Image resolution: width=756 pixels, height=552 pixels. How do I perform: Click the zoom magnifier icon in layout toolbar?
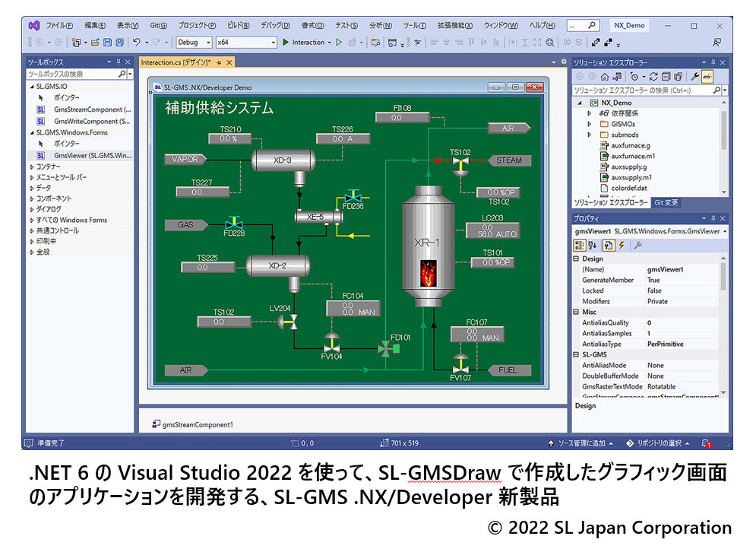tap(549, 43)
